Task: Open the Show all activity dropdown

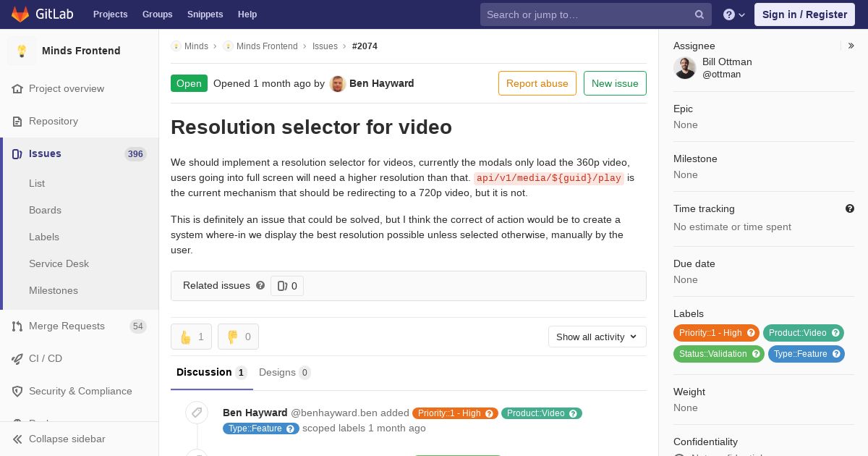Action: pyautogui.click(x=597, y=337)
